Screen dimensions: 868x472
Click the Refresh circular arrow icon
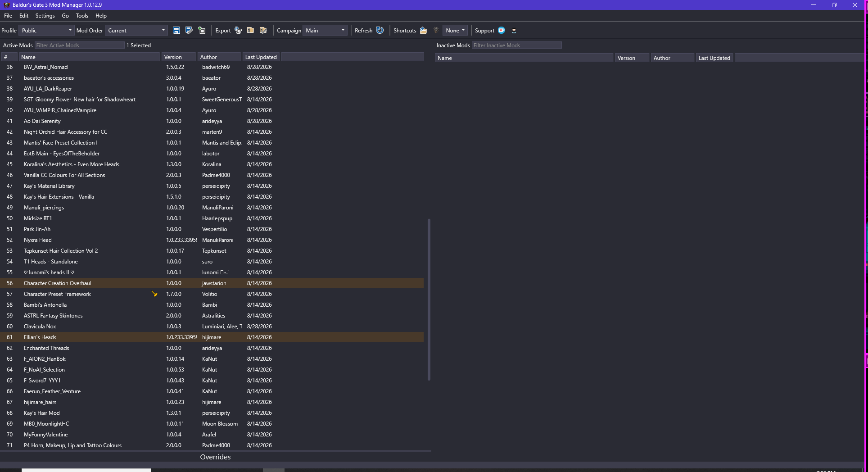(x=380, y=30)
